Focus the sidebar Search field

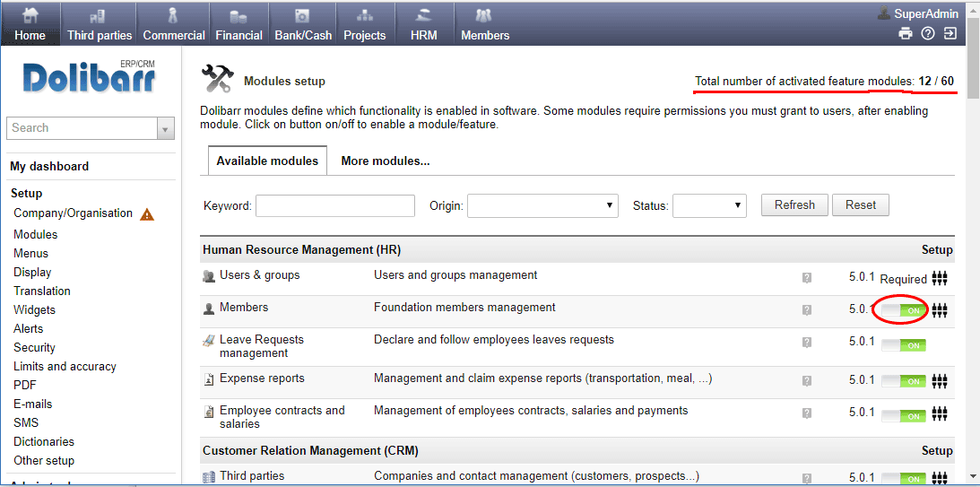[82, 128]
